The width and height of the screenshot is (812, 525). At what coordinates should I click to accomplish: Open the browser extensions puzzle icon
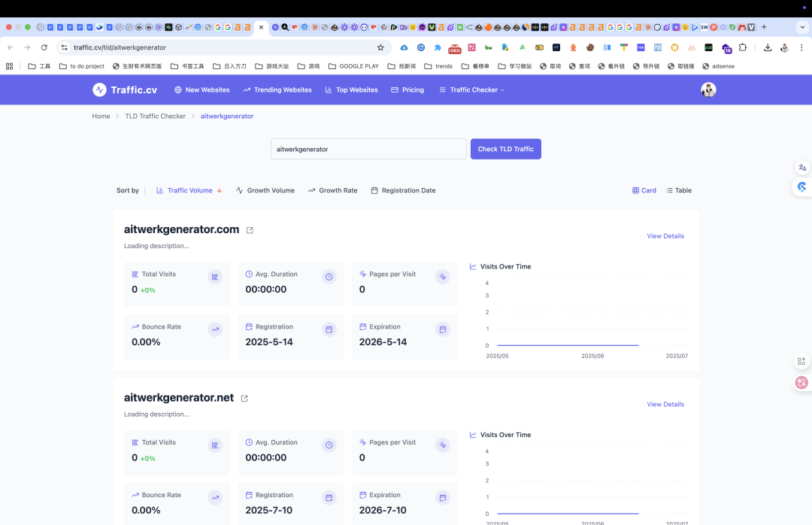pos(743,47)
